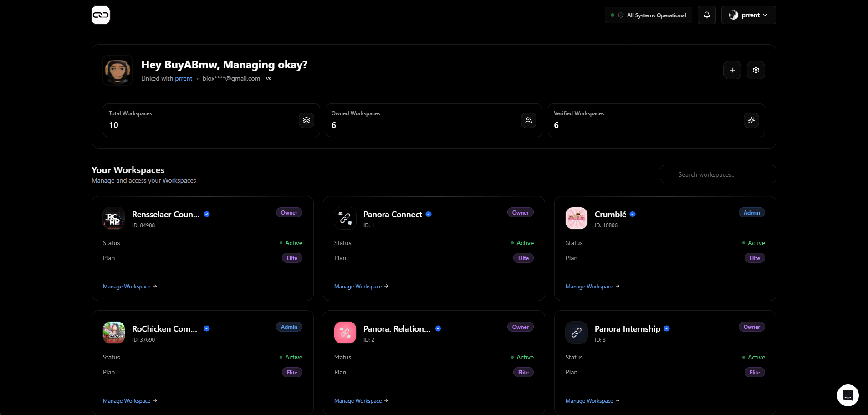Click the plus icon to add a workspace

pyautogui.click(x=732, y=70)
